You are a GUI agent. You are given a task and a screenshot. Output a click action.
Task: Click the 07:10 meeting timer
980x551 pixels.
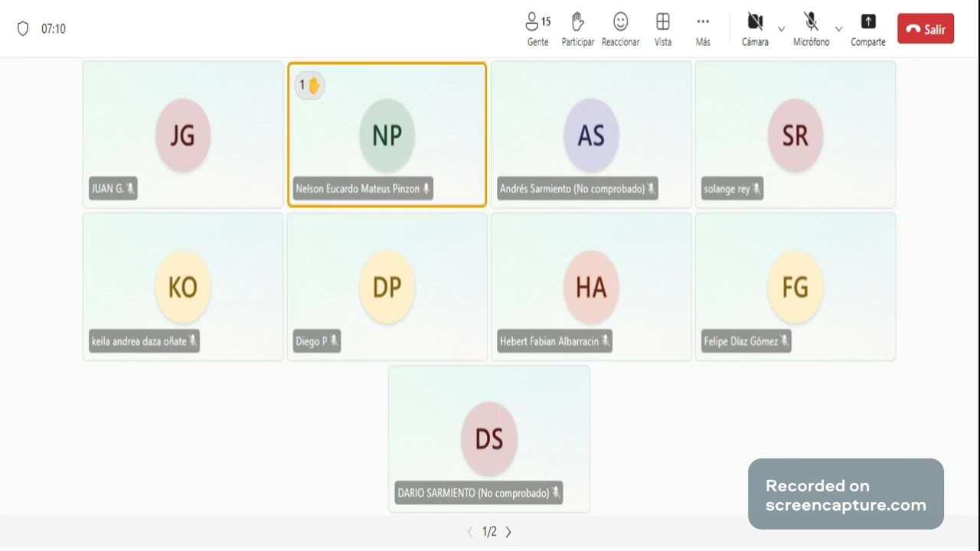click(54, 28)
